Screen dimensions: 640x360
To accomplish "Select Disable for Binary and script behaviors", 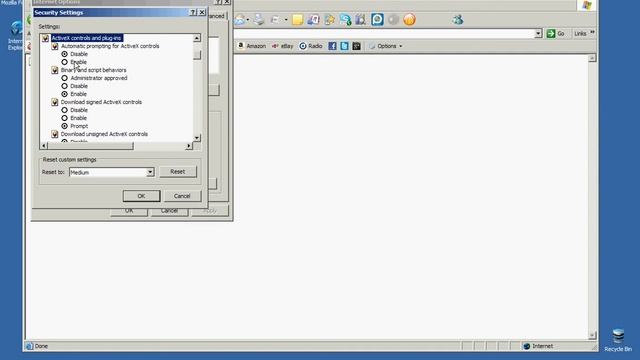I will point(64,86).
